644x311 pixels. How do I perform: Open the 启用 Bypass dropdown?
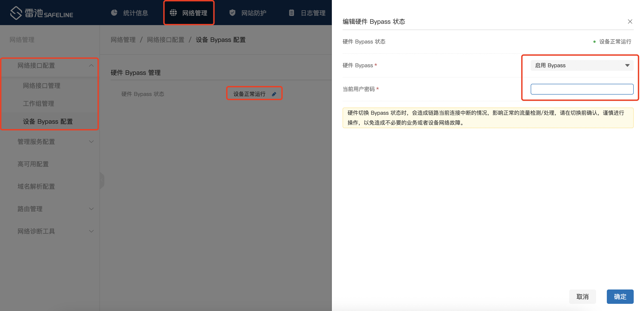pos(582,66)
